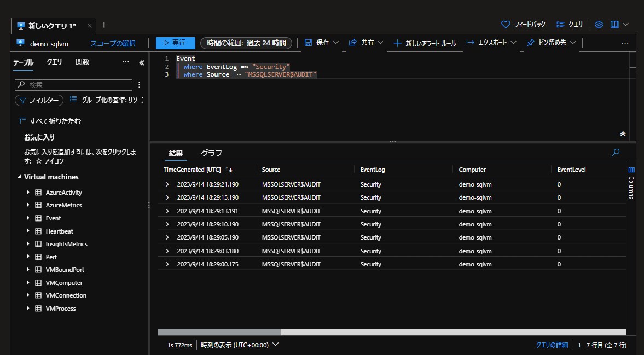Click the horizontal results scrollbar thumb

pos(219,332)
